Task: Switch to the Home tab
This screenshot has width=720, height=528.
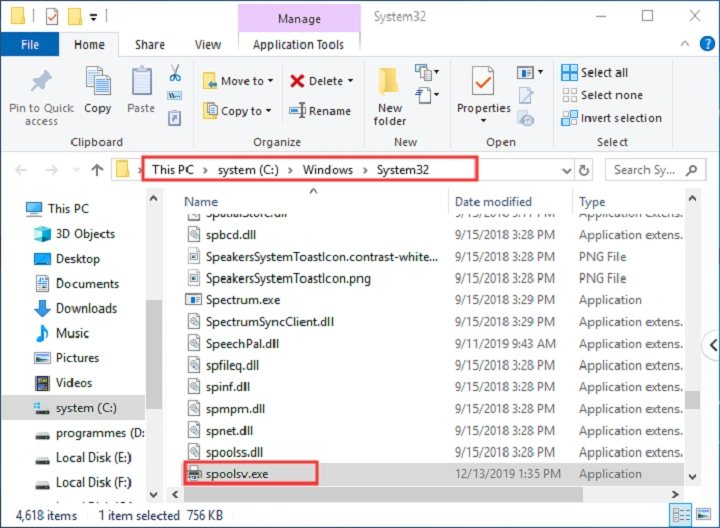Action: pos(89,45)
